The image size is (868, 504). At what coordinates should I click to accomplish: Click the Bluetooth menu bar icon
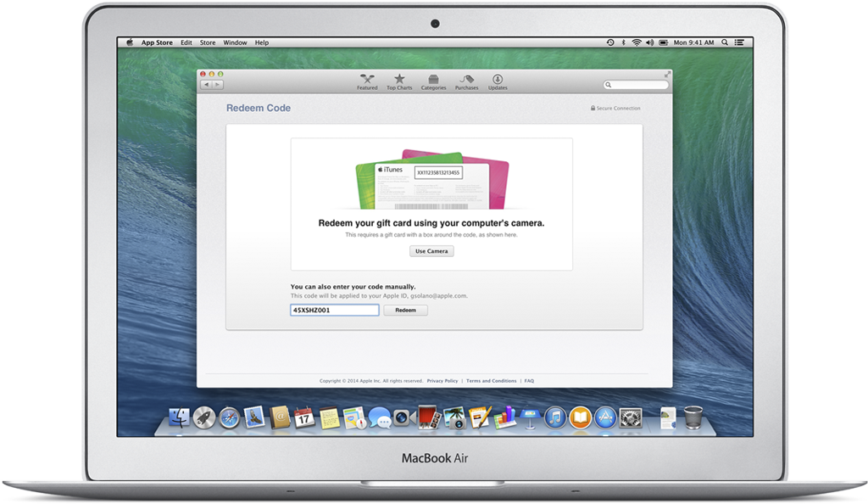623,42
